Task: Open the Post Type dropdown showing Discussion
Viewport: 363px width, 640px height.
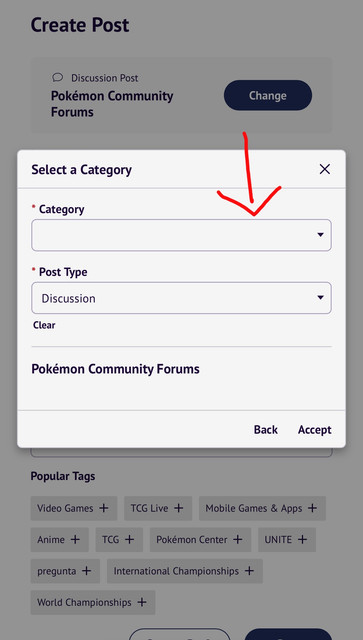Action: coord(181,298)
